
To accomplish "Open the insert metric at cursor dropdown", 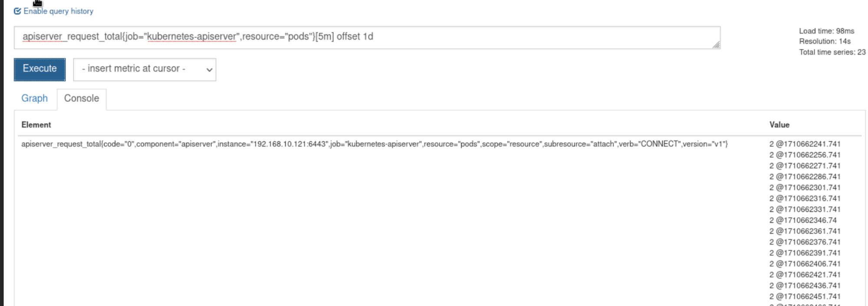I will click(x=144, y=69).
